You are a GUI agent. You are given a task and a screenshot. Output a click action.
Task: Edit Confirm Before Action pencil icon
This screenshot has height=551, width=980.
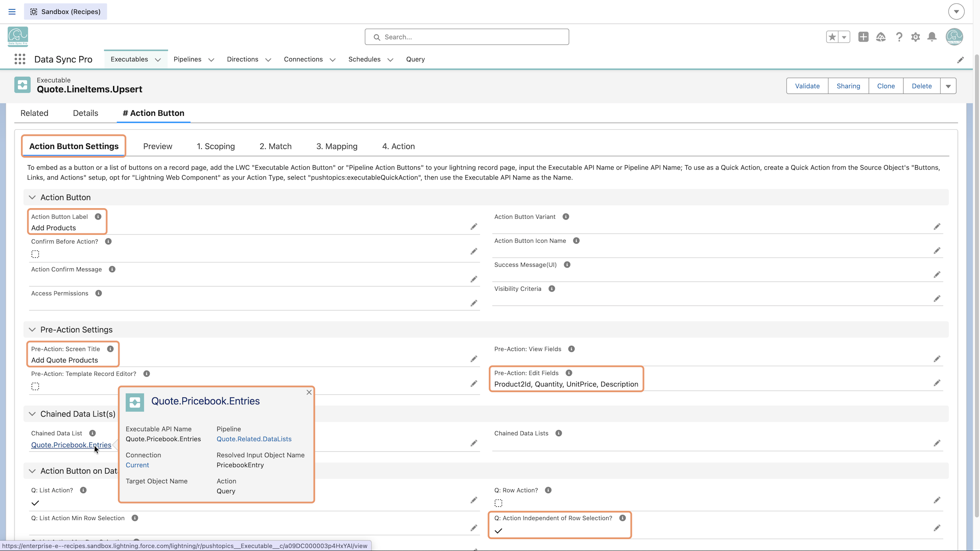[474, 251]
